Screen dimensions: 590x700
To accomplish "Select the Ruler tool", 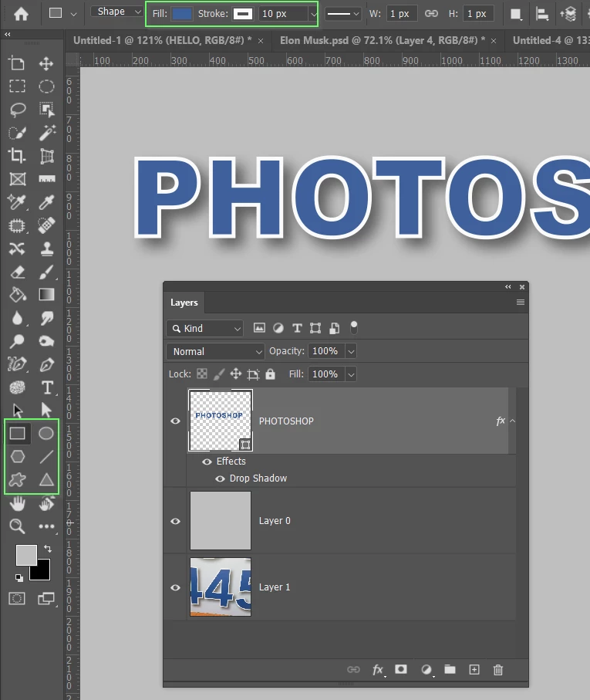I will click(x=46, y=179).
